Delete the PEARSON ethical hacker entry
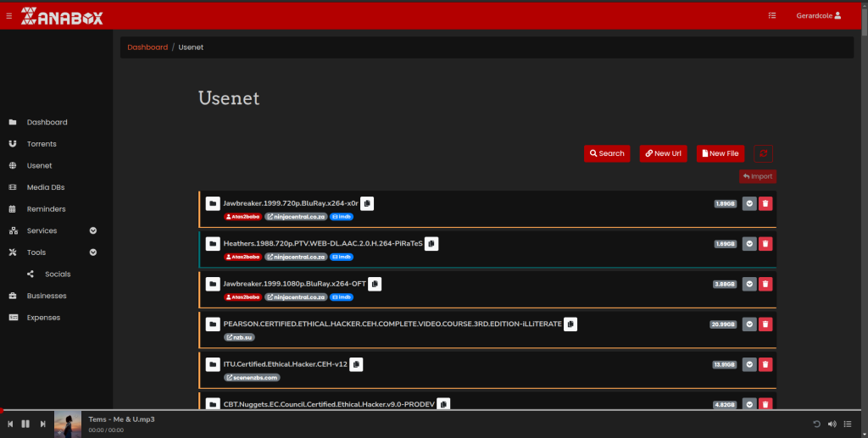868x438 pixels. click(765, 324)
